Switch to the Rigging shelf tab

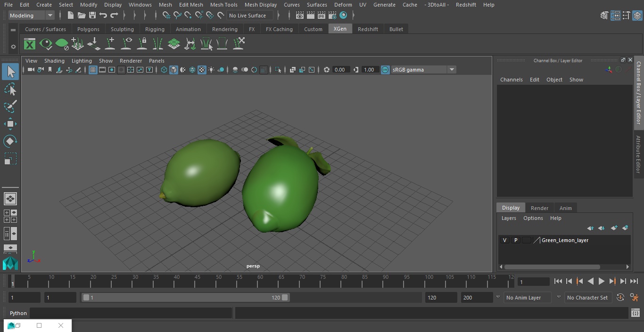(x=155, y=29)
